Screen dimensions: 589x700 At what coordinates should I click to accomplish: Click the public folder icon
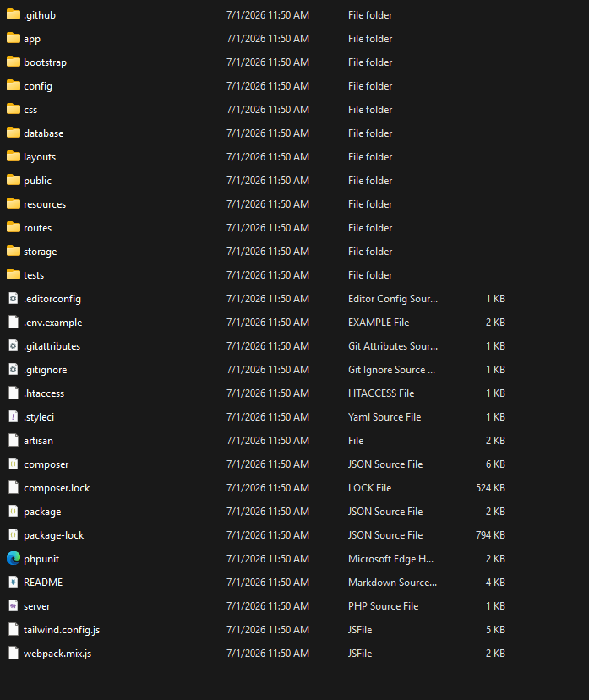tap(14, 181)
